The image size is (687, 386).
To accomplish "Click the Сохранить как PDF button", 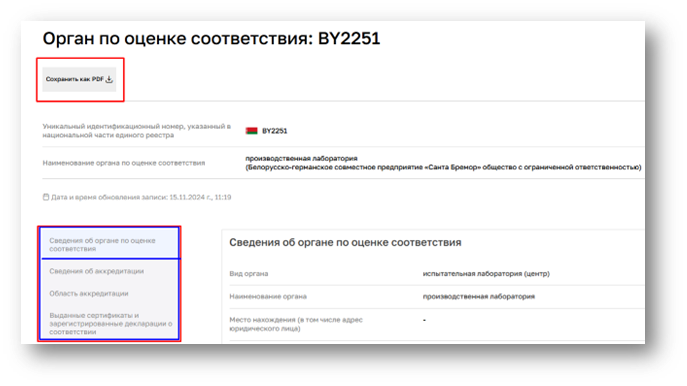I will [79, 79].
